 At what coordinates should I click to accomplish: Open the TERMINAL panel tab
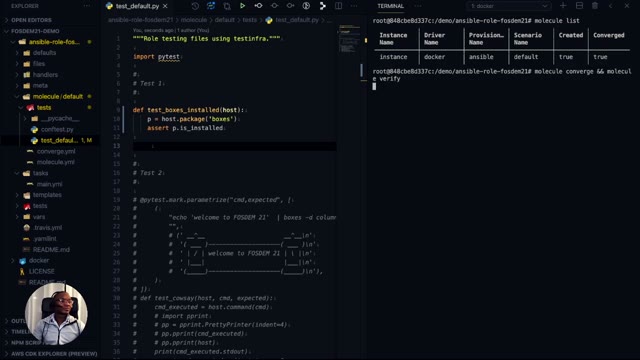(390, 6)
